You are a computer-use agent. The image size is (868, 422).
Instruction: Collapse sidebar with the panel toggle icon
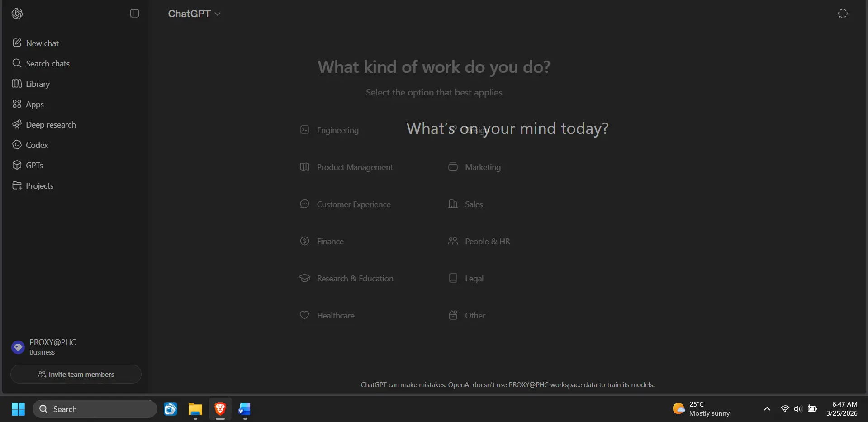[x=134, y=14]
